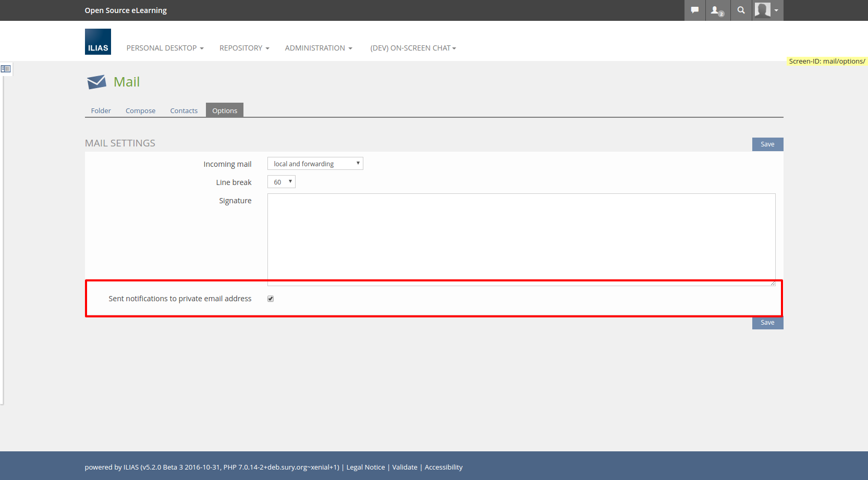Open the On-Screen Chat menu
The height and width of the screenshot is (480, 868).
tap(413, 48)
